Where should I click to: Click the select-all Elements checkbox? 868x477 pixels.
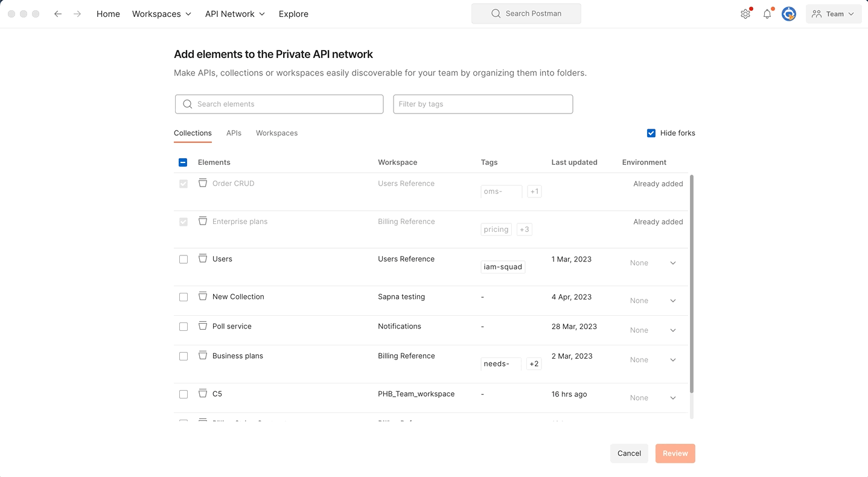pos(183,162)
